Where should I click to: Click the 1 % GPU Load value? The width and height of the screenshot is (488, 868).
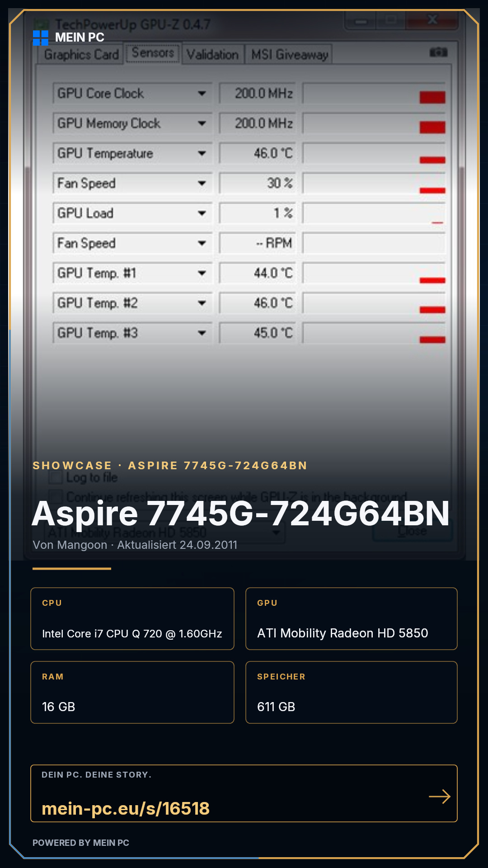(x=258, y=213)
